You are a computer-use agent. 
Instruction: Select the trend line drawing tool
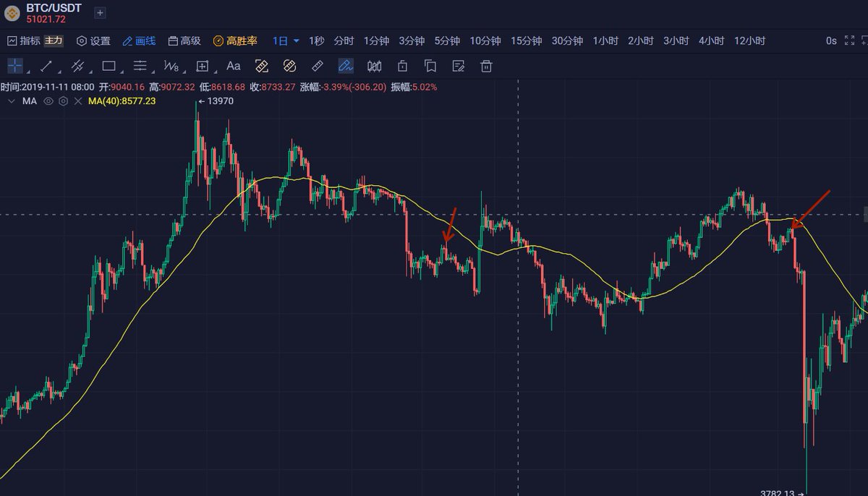[x=46, y=66]
